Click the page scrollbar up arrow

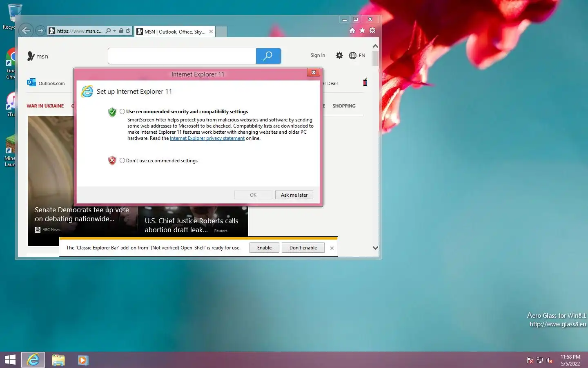coord(375,46)
